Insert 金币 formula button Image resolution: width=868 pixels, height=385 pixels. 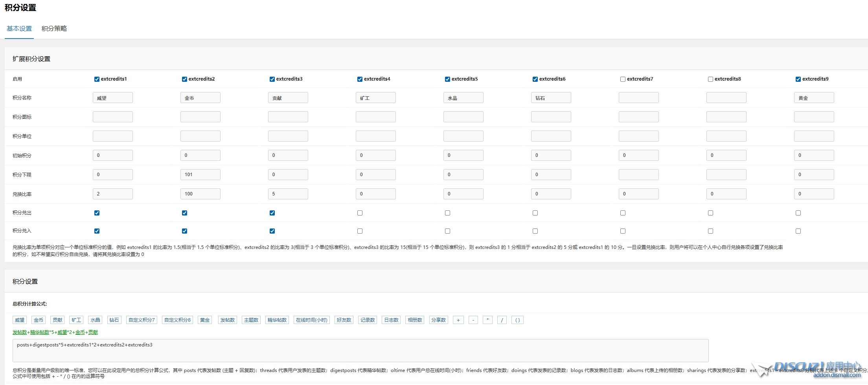click(39, 320)
